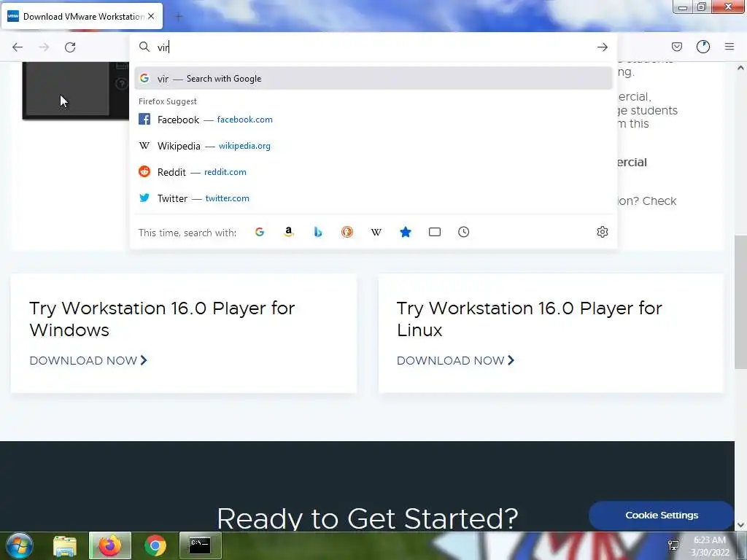
Task: Click the taskbar clock showing 6:23 AM
Action: 710,546
